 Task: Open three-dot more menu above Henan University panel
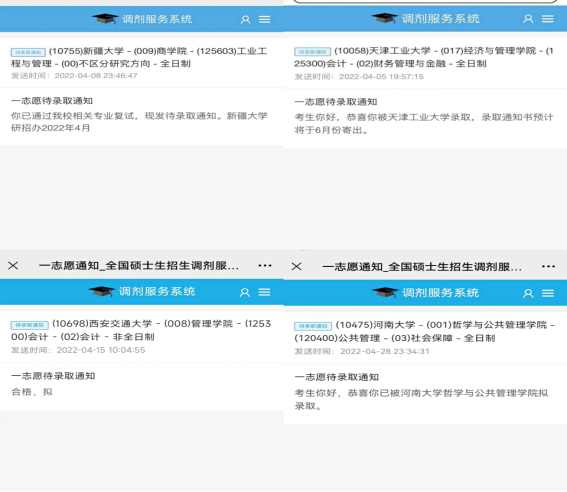pos(549,267)
